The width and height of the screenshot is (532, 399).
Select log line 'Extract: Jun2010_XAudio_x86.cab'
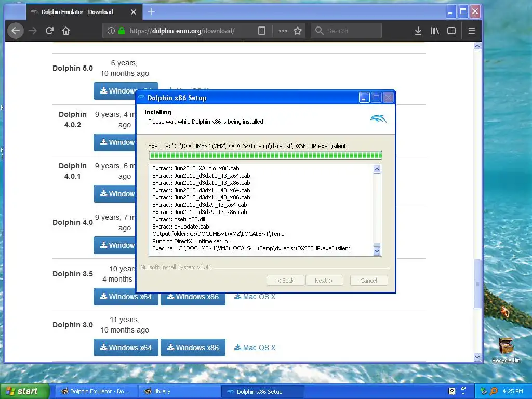(195, 168)
